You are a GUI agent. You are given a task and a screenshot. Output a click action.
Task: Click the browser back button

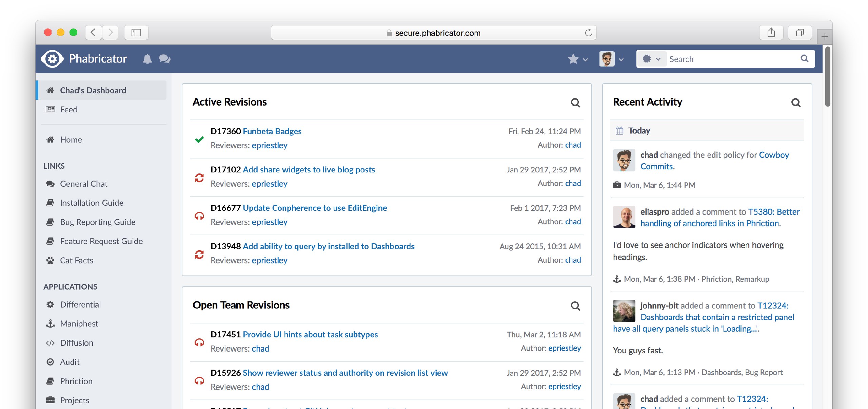click(93, 33)
